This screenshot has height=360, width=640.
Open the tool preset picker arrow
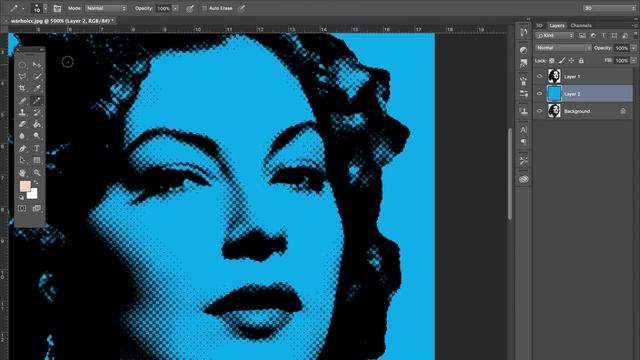click(23, 8)
